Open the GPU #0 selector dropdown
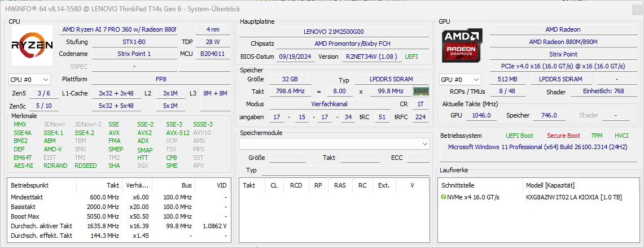Screen dimensions: 644x248 [460, 80]
